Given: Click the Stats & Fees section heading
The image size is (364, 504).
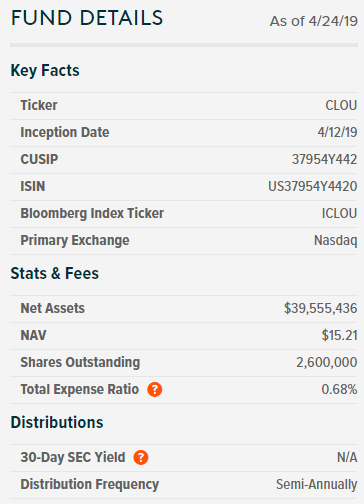Looking at the screenshot, I should coord(55,273).
